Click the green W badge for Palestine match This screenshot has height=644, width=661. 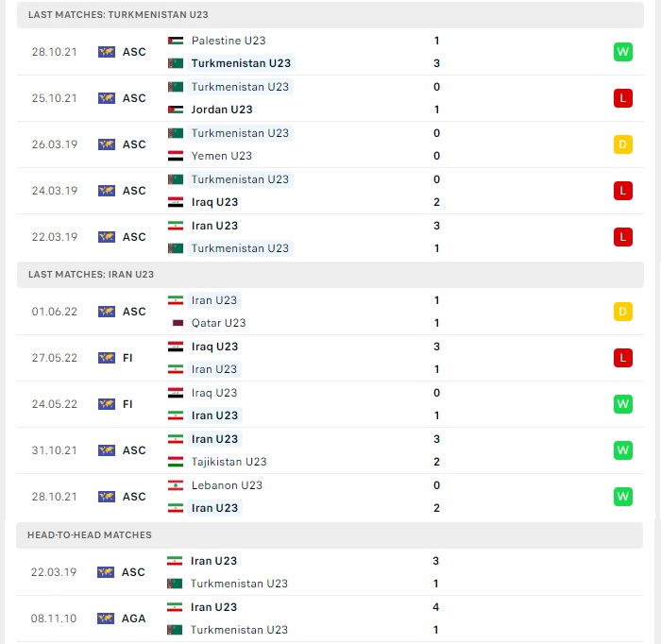[622, 52]
